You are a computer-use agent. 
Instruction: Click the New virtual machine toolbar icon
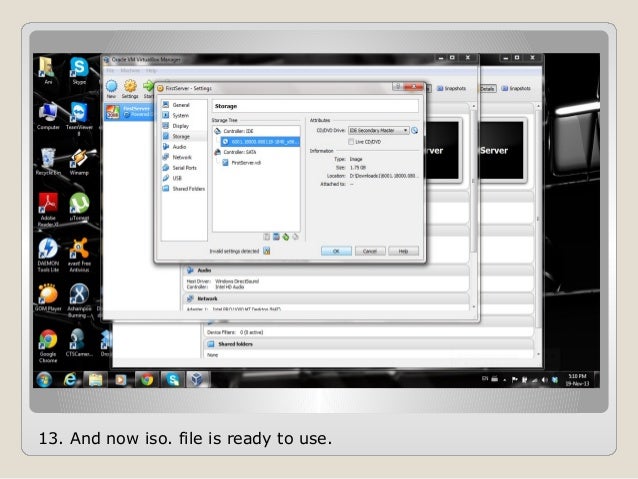click(110, 85)
